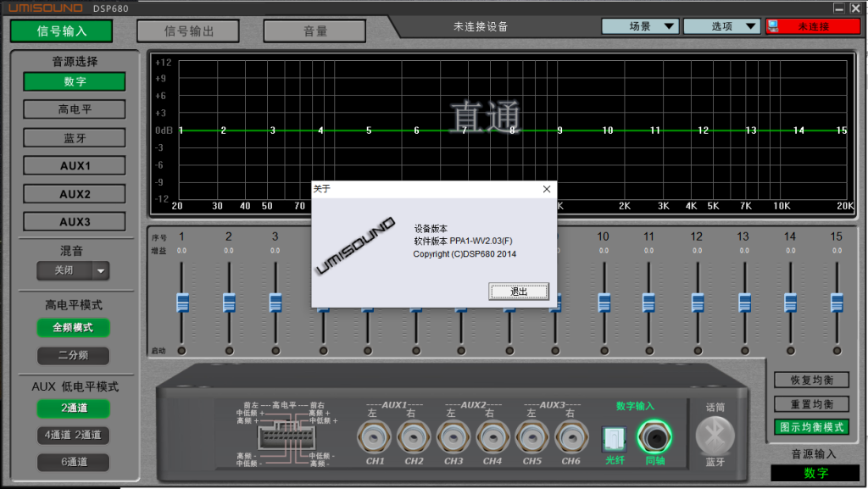This screenshot has height=489, width=868.
Task: Click the high-level harness connector icon
Action: (286, 436)
